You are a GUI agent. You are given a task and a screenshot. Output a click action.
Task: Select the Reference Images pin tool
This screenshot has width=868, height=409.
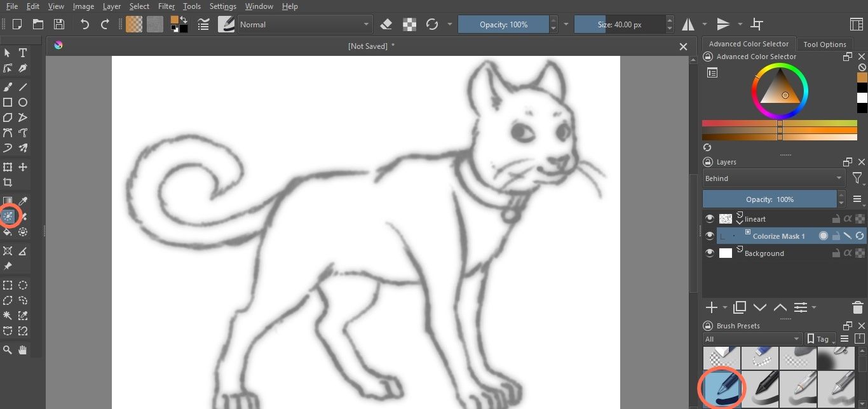pos(8,266)
